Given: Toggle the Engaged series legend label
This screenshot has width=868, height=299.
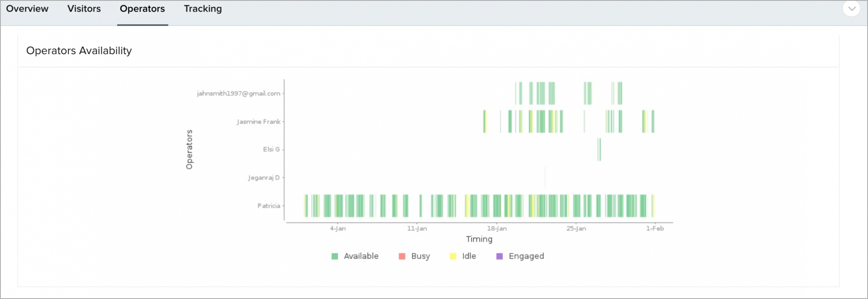Looking at the screenshot, I should click(x=526, y=256).
